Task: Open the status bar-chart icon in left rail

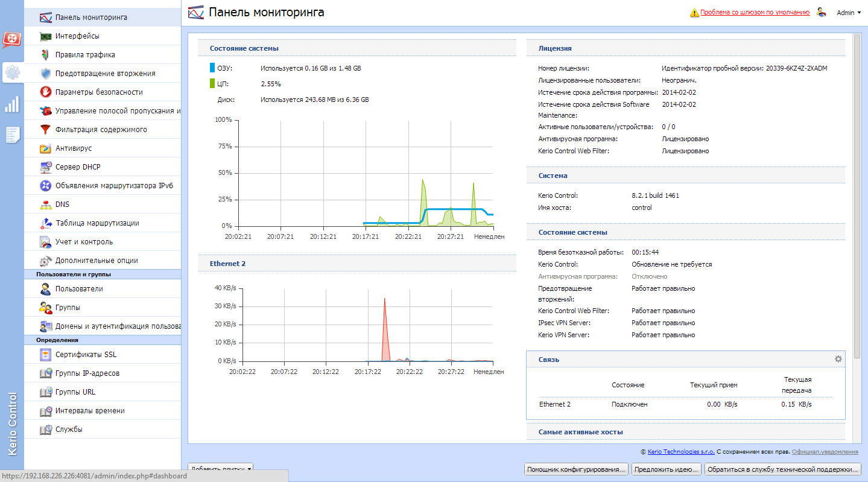Action: (x=12, y=104)
